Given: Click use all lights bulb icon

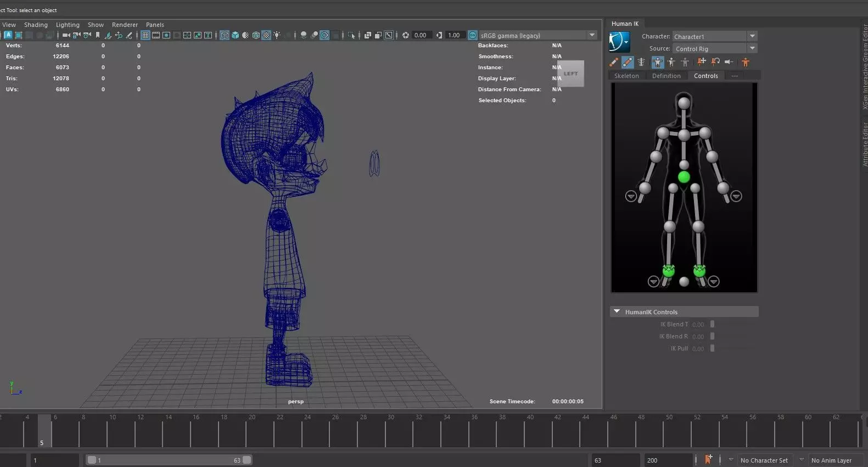Looking at the screenshot, I should (277, 35).
